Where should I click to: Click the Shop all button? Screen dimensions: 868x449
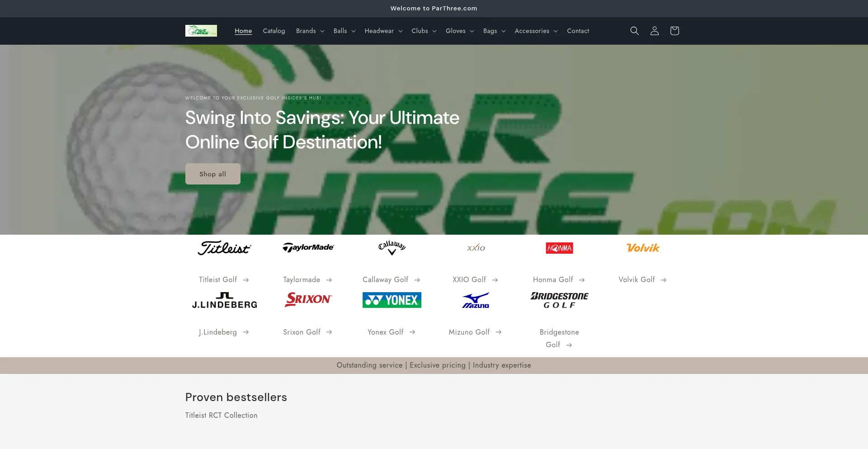coord(213,174)
